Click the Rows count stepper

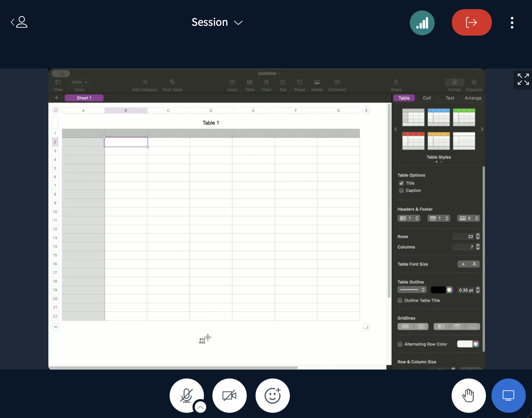(478, 236)
